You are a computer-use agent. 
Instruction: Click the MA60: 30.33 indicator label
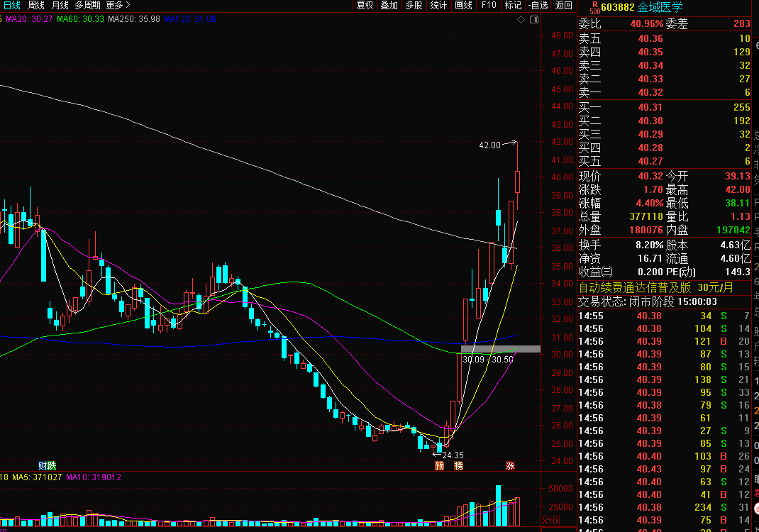pos(80,19)
